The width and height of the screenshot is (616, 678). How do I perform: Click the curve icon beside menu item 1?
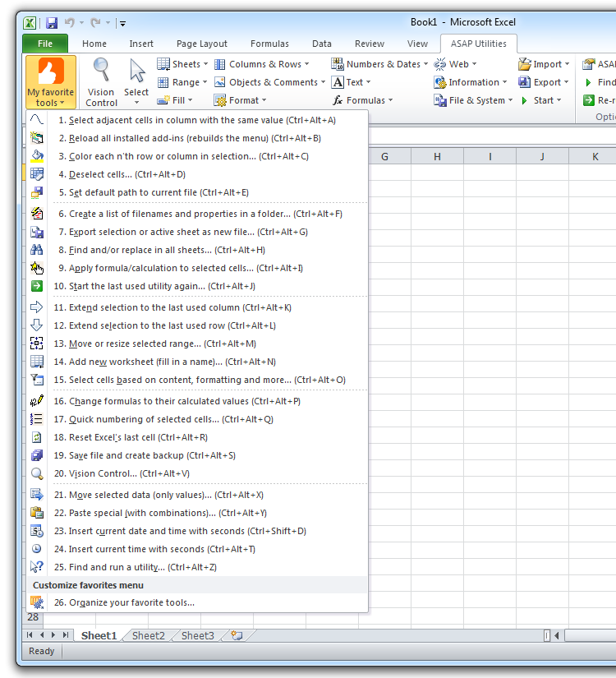click(37, 120)
